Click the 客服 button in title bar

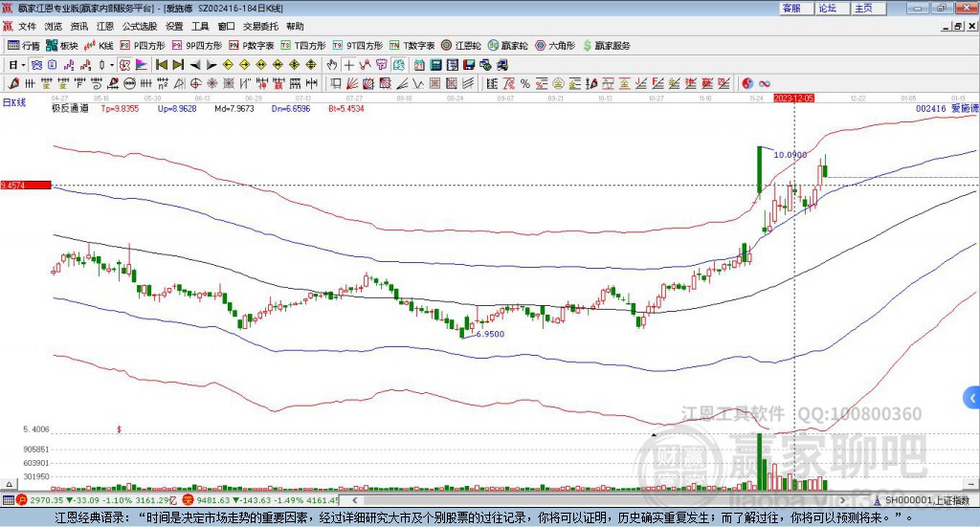[797, 8]
